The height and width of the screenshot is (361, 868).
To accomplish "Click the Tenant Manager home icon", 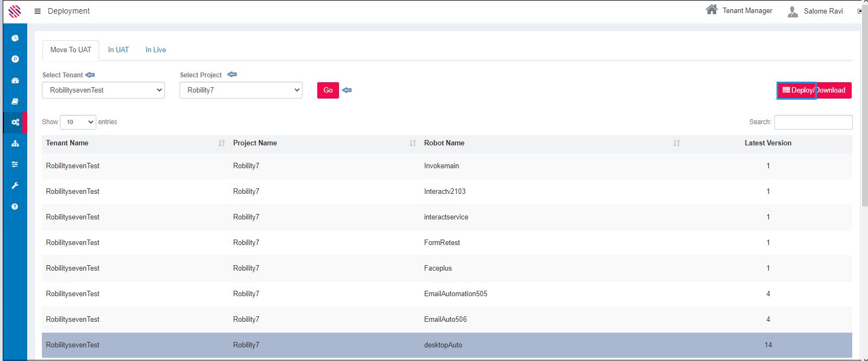I will (711, 10).
